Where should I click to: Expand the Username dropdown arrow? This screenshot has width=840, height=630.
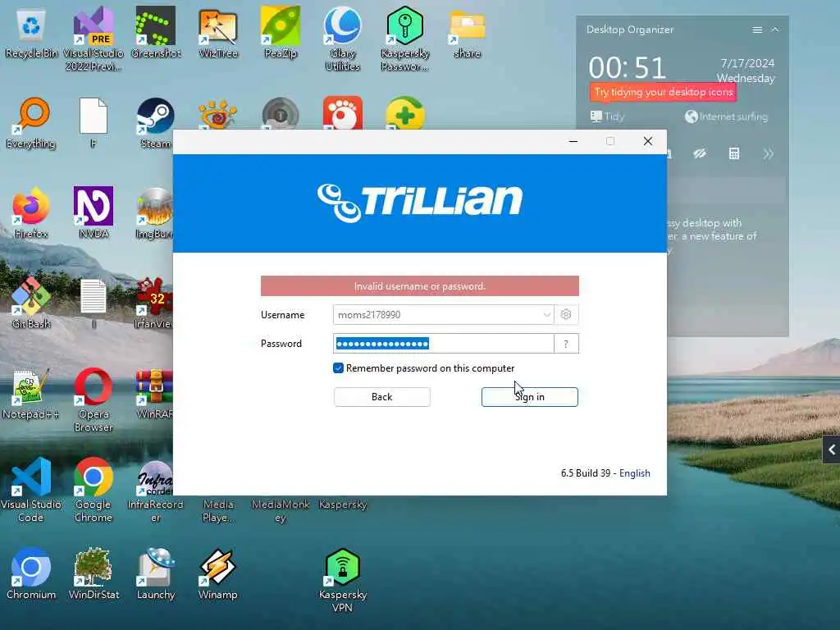click(x=546, y=314)
